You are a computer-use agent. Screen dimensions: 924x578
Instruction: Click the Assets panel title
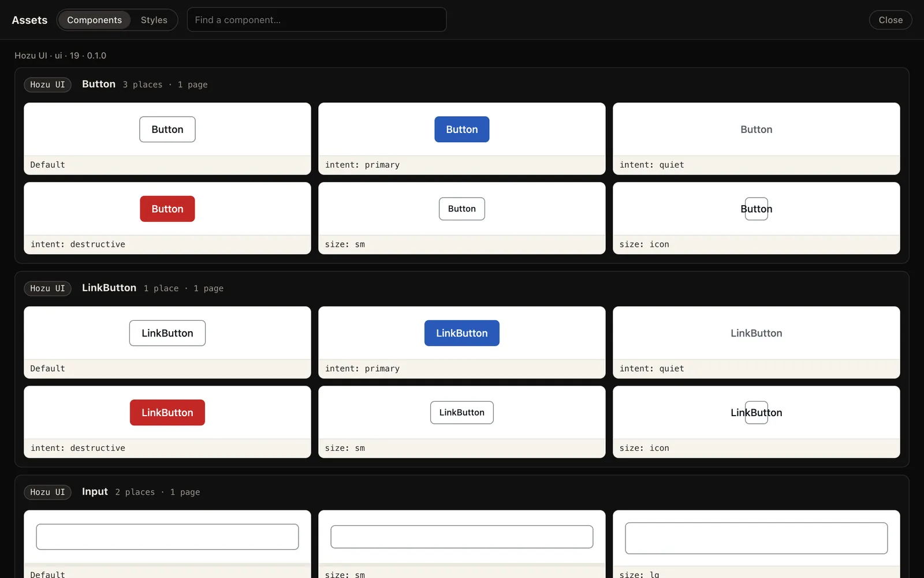pyautogui.click(x=29, y=20)
